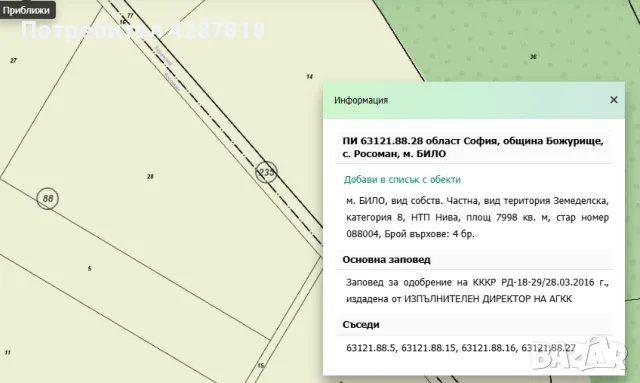Click the ПИ 63121.88.28 parcel heading
The image size is (640, 383).
point(473,147)
